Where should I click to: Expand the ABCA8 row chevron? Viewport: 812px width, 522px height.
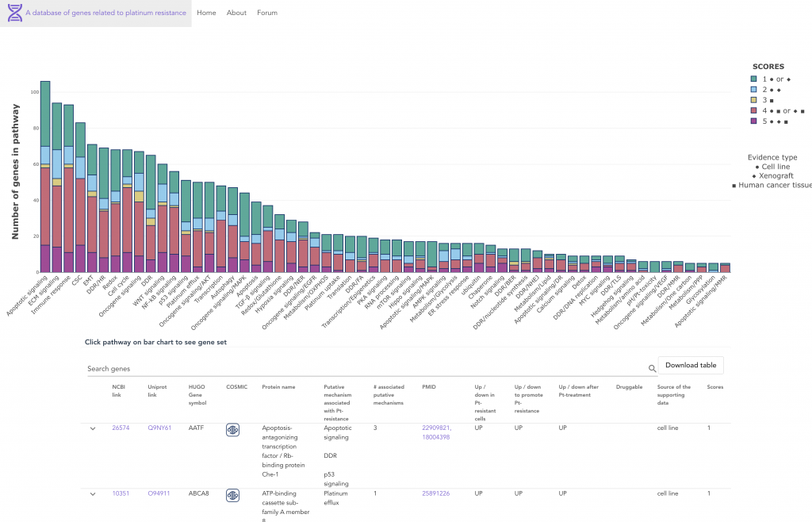point(93,494)
